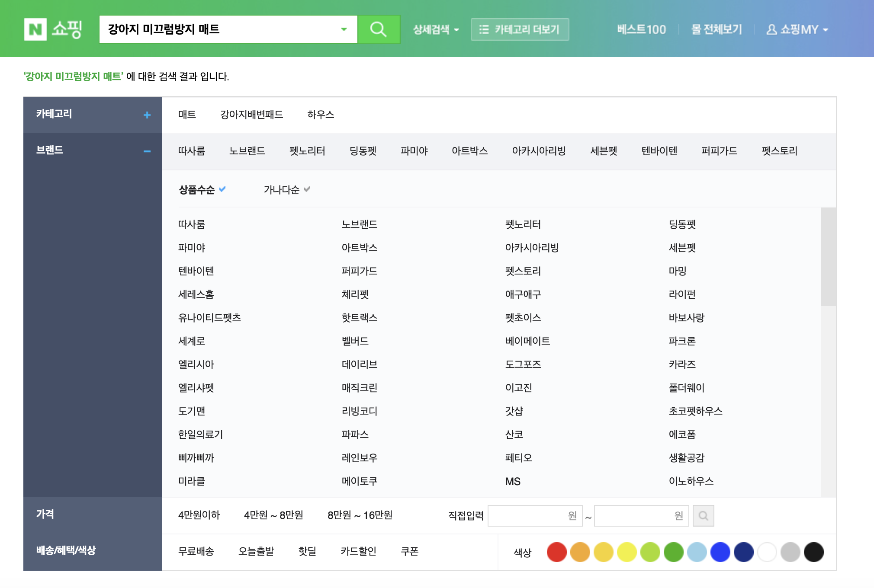
Task: Click the brand list scrollbar
Action: tap(828, 257)
